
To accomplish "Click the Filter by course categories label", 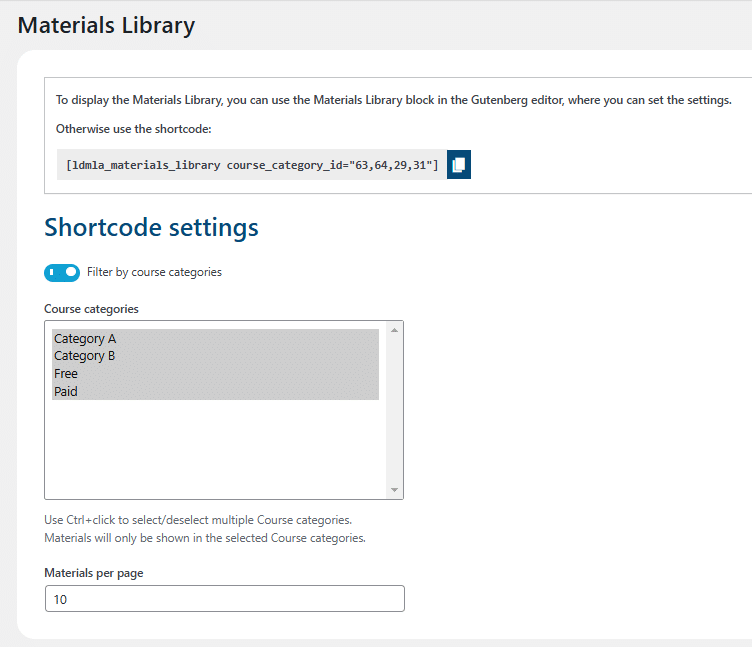I will pos(154,272).
